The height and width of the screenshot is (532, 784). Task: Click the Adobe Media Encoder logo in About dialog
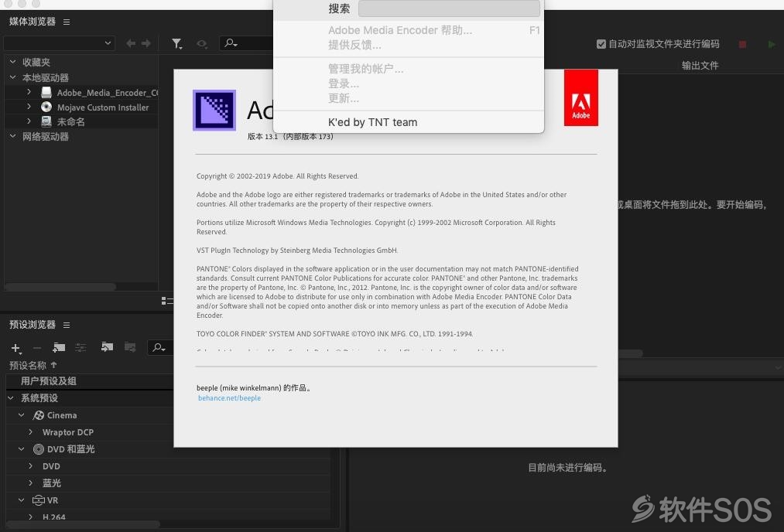pyautogui.click(x=214, y=111)
